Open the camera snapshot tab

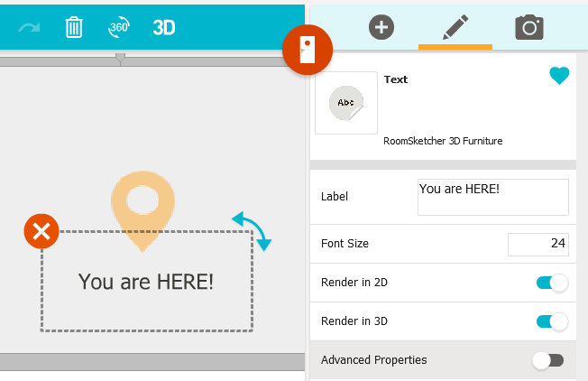[529, 27]
